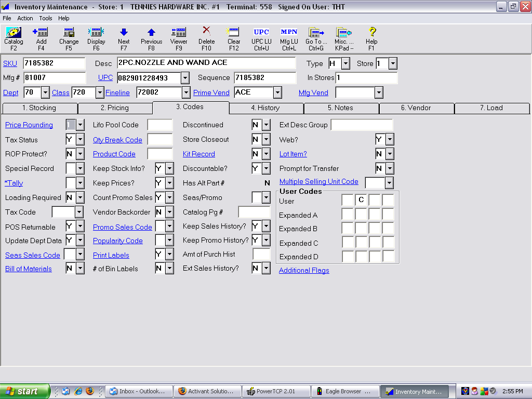Click the Delete F10 red X icon
The height and width of the screenshot is (399, 532).
(x=206, y=31)
